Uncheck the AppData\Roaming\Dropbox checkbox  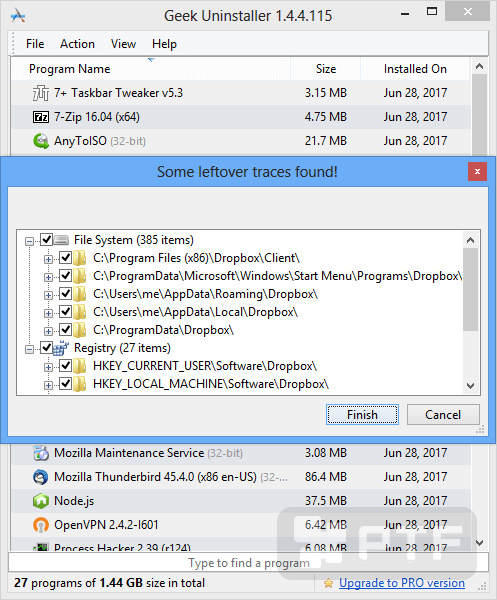pyautogui.click(x=65, y=294)
